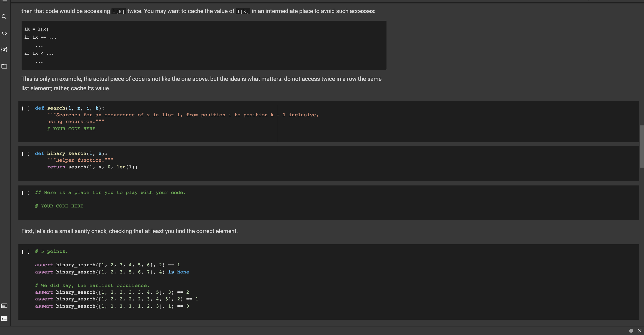Close the bottom status bar with X
The width and height of the screenshot is (644, 335).
click(x=640, y=331)
